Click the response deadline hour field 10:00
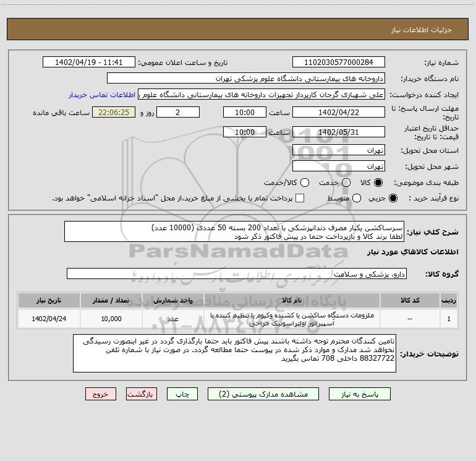Screen dimensions: 476x461 [x=245, y=112]
